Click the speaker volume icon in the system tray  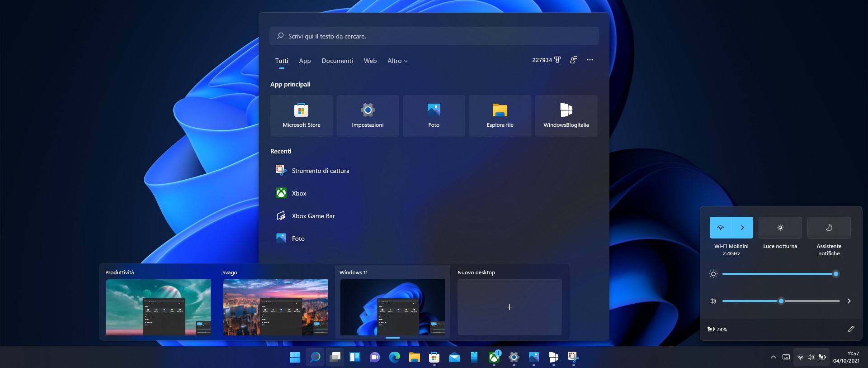pos(811,357)
